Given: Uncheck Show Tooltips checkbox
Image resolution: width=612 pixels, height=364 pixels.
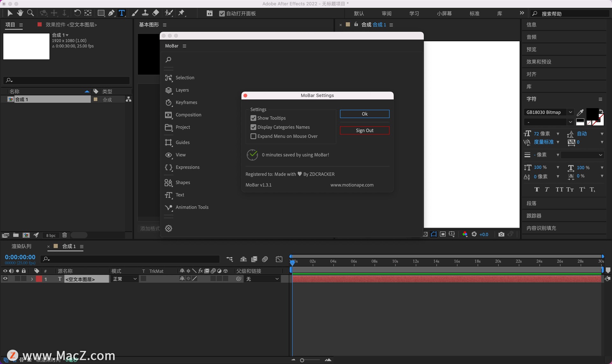Looking at the screenshot, I should tap(253, 118).
